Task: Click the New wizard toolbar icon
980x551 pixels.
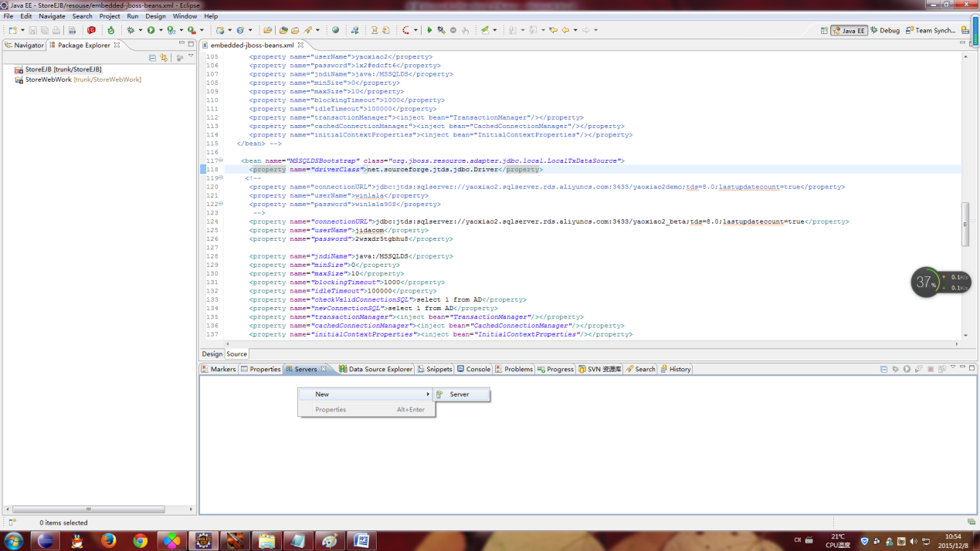Action: tap(12, 30)
